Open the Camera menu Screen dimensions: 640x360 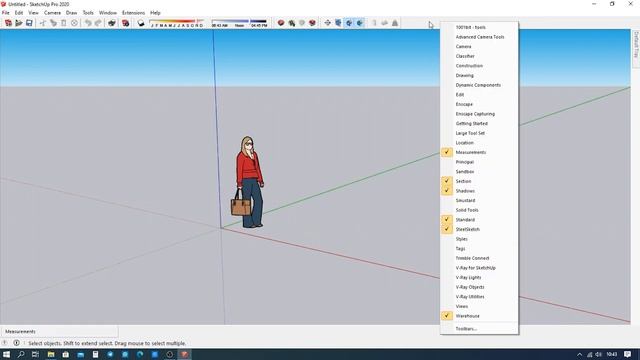(52, 13)
